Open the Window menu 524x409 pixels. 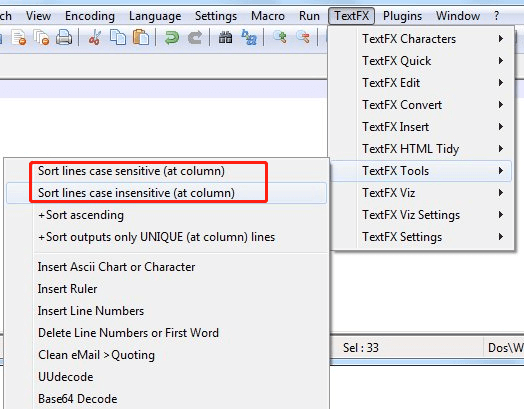coord(458,16)
